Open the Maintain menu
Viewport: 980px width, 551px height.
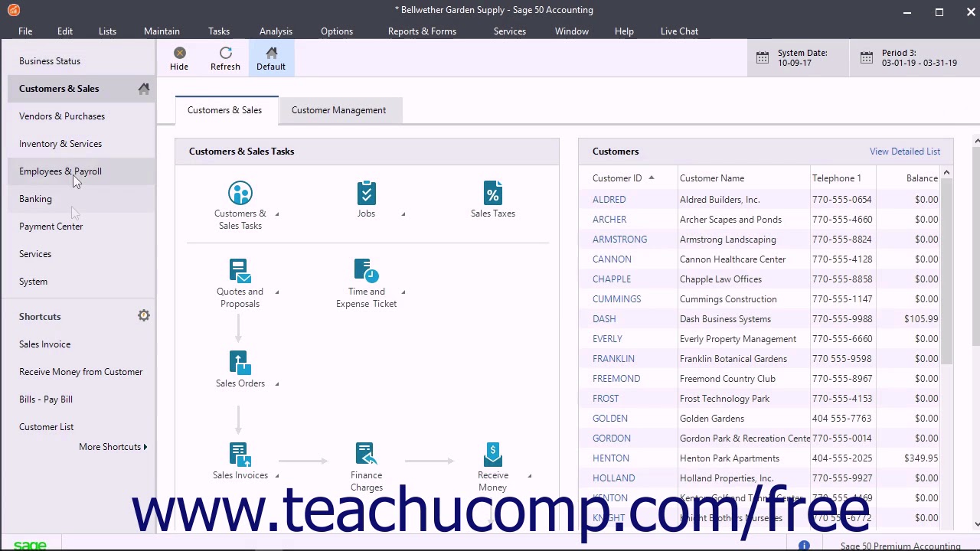pos(162,31)
